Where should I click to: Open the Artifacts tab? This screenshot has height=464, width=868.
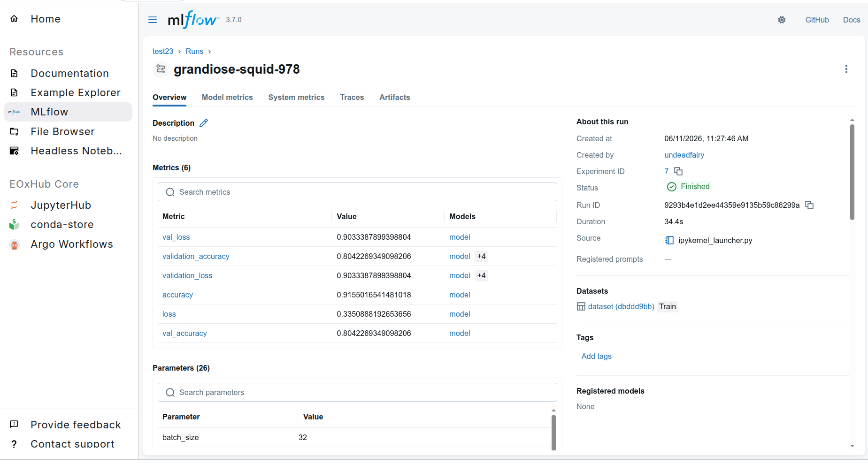coord(395,97)
